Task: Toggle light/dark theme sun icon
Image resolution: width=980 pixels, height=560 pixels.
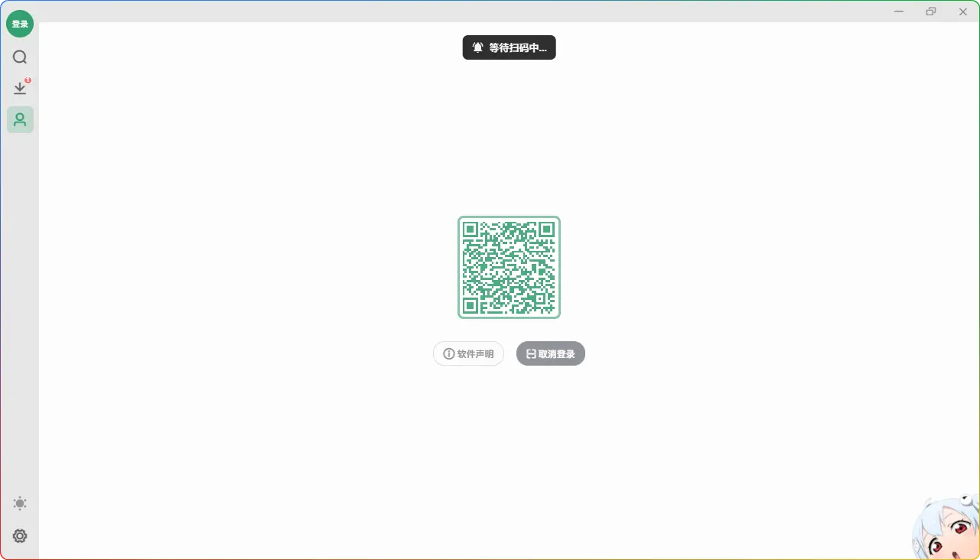Action: 20,503
